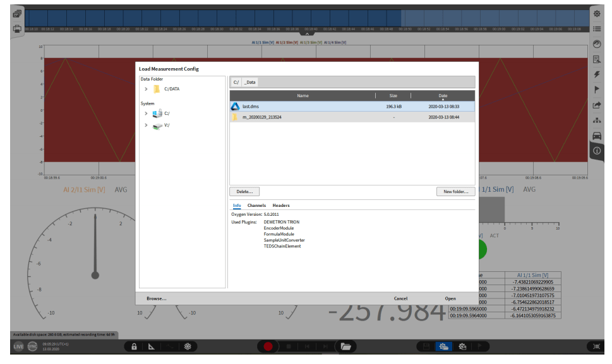Open the channel list icon in sidebar

(596, 29)
